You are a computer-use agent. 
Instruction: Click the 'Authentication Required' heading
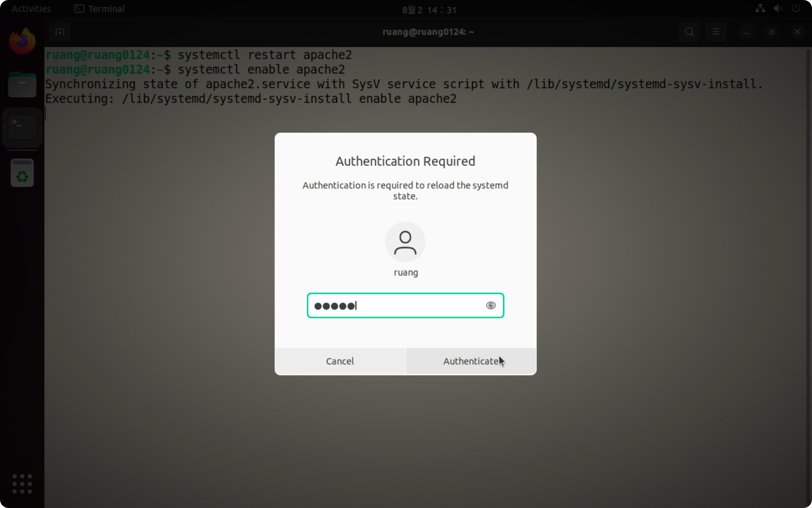tap(405, 161)
